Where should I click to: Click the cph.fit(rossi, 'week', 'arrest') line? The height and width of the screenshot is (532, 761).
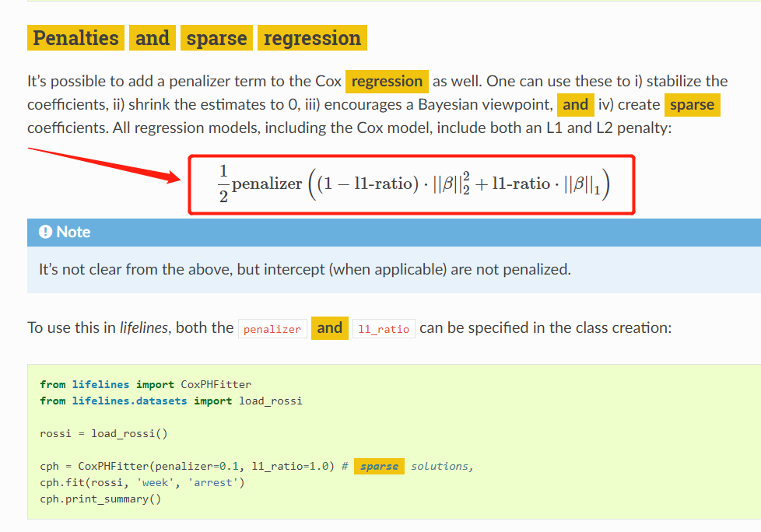click(x=142, y=482)
